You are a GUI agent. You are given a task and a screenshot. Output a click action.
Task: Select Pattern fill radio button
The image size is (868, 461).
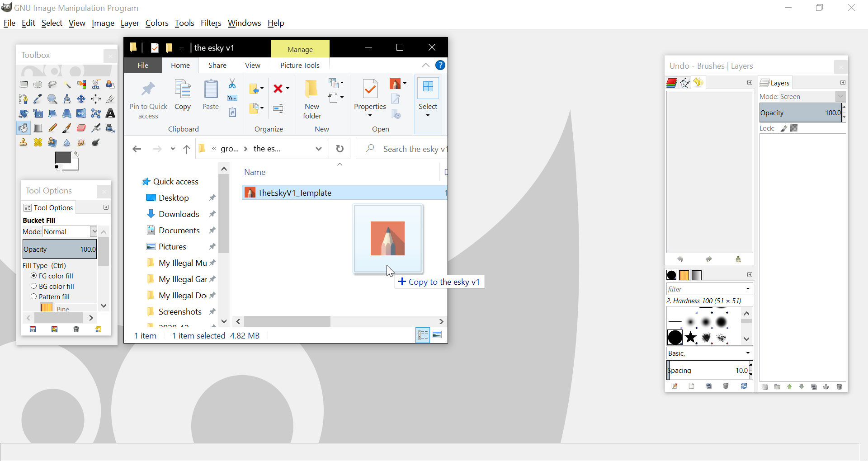[33, 296]
